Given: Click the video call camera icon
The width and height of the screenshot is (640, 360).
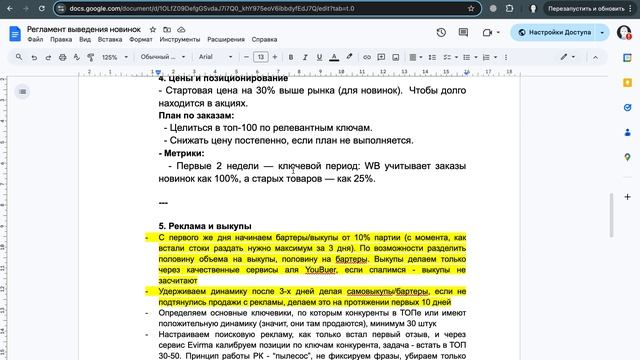Looking at the screenshot, I should click(487, 32).
